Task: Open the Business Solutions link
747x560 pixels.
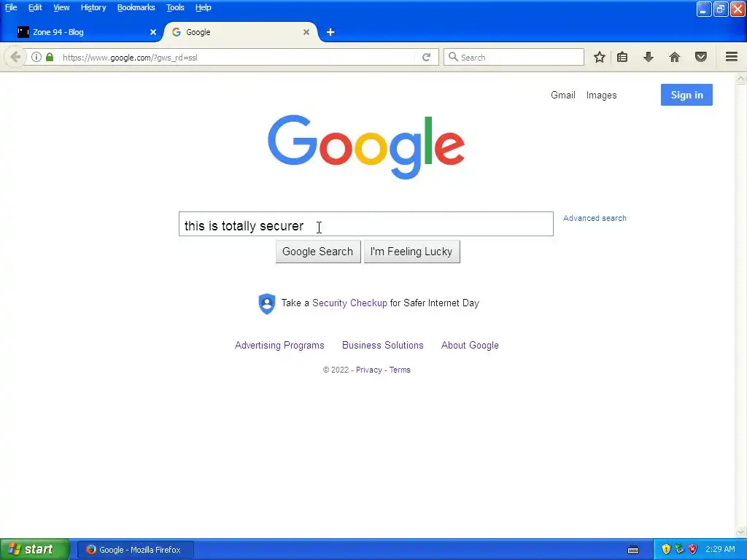Action: 382,345
